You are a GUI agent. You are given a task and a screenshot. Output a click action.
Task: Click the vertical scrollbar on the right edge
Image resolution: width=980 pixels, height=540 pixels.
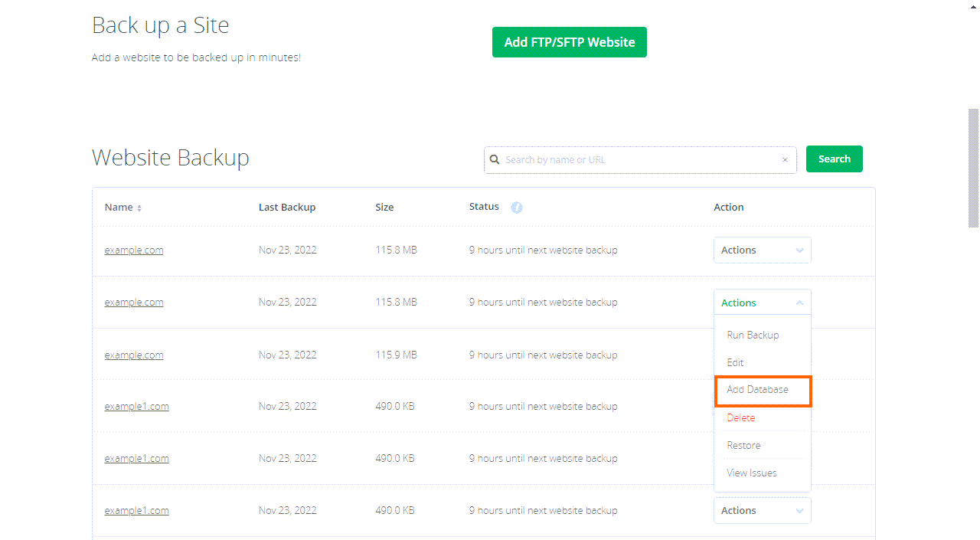[x=972, y=169]
